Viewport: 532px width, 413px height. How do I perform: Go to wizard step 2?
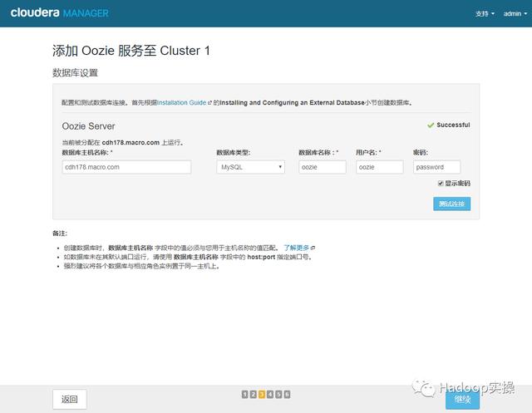[x=253, y=394]
